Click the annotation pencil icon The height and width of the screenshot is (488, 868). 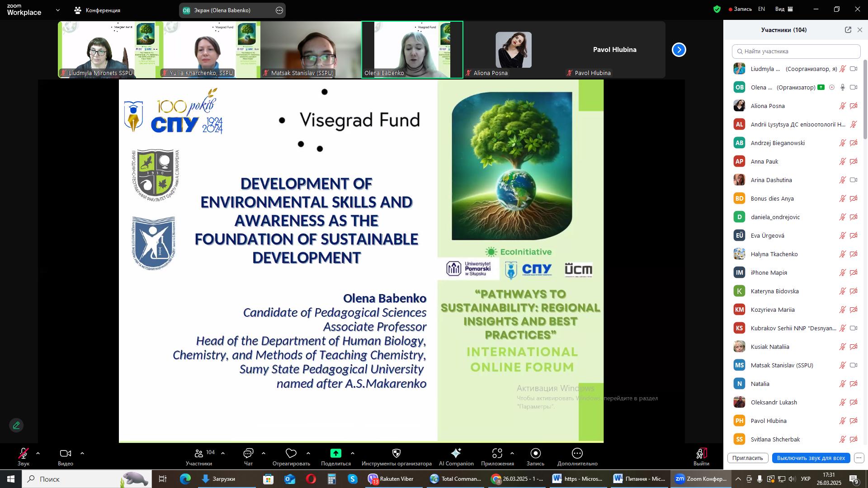pos(16,425)
